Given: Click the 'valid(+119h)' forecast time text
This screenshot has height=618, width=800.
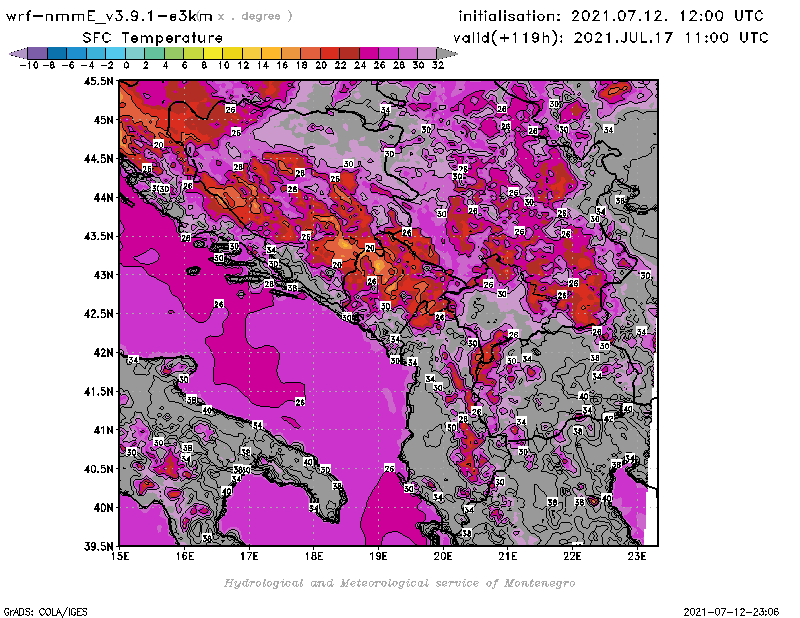Looking at the screenshot, I should [x=510, y=38].
